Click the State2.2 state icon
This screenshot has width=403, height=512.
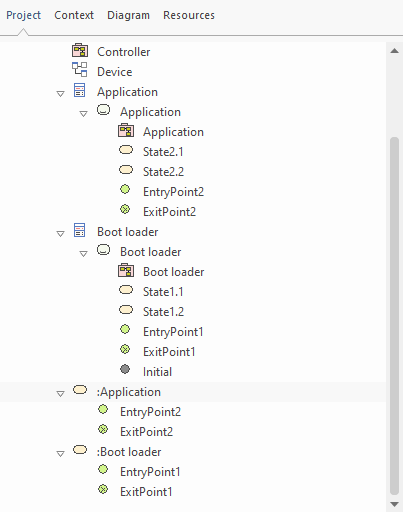[x=126, y=170]
